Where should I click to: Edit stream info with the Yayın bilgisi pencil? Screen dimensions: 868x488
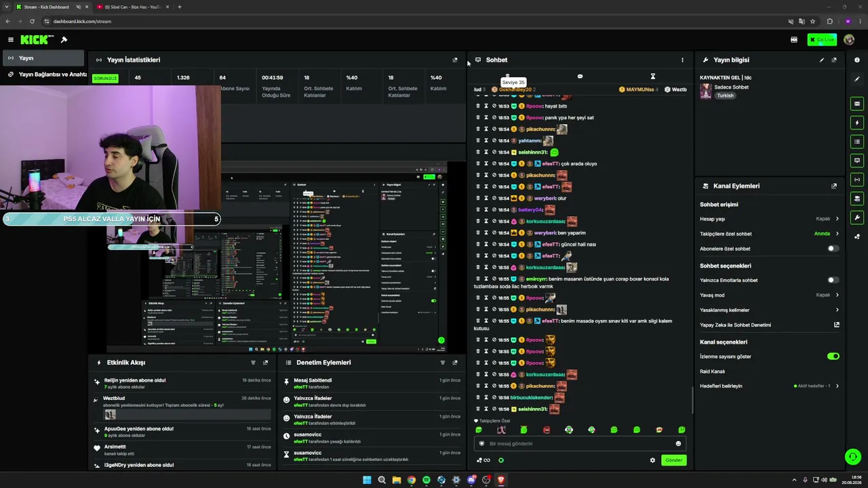coord(822,60)
